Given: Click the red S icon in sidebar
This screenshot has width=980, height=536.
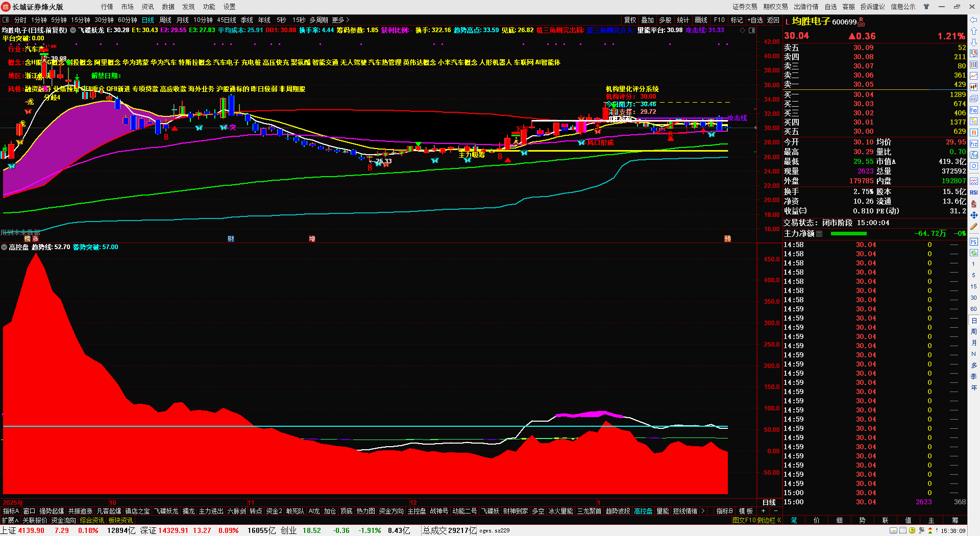Looking at the screenshot, I should (x=974, y=204).
